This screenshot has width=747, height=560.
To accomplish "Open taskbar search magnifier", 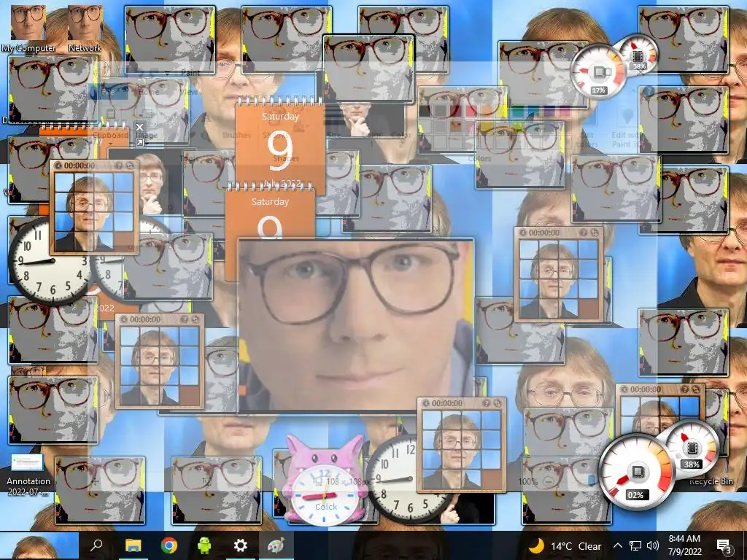I will (x=96, y=545).
